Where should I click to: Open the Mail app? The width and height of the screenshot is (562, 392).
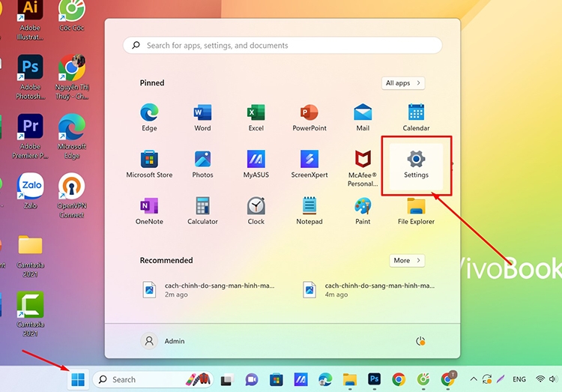point(363,118)
